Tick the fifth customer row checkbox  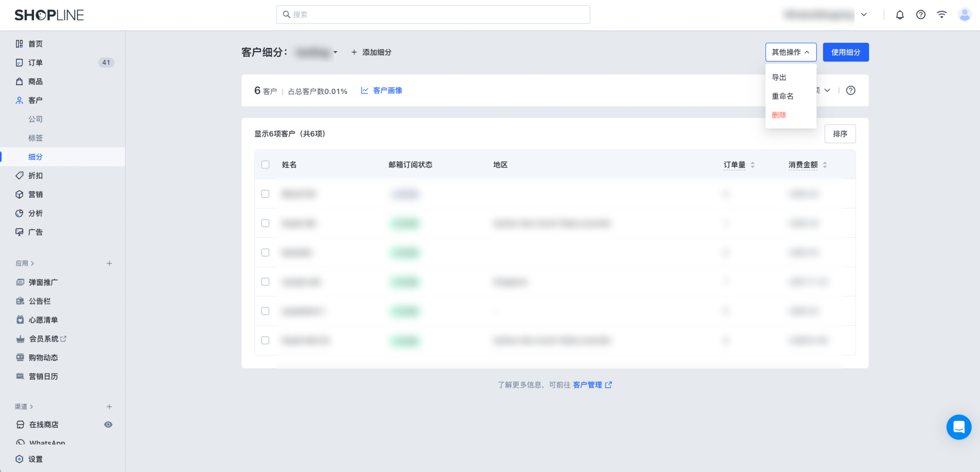265,311
